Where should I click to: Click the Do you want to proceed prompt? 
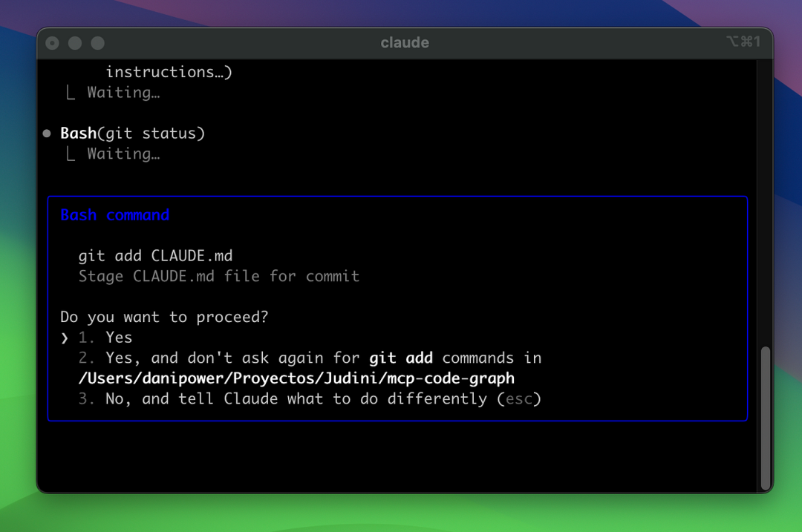click(x=164, y=318)
